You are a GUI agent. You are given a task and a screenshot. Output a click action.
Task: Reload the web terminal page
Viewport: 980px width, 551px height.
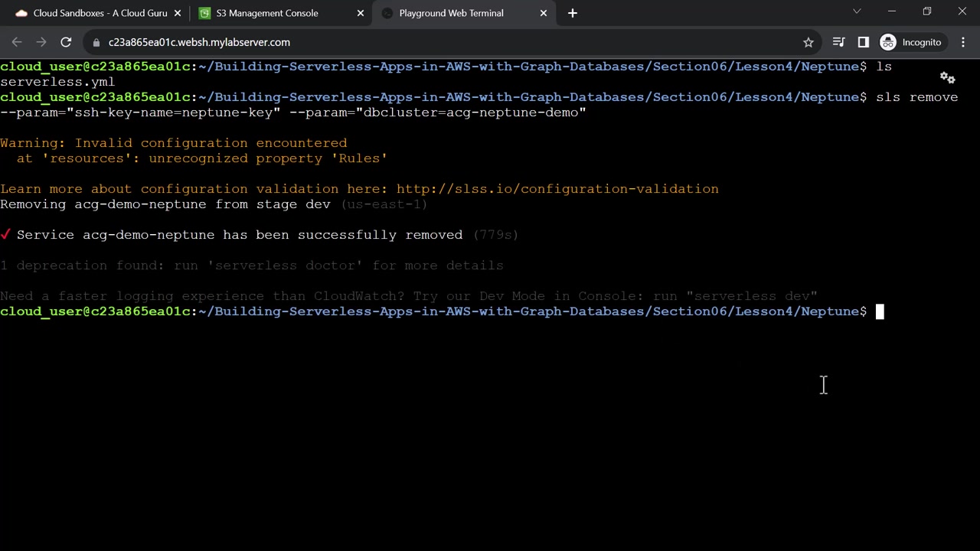(66, 42)
